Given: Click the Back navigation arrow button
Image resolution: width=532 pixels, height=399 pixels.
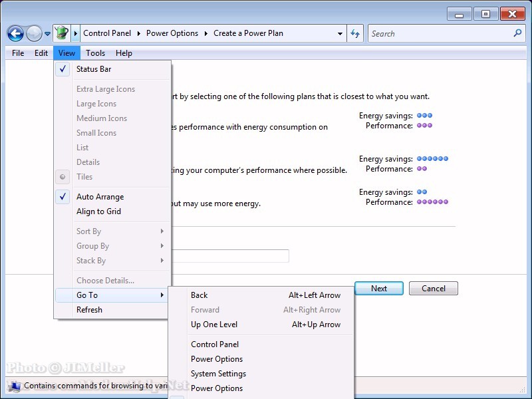Looking at the screenshot, I should (x=15, y=33).
